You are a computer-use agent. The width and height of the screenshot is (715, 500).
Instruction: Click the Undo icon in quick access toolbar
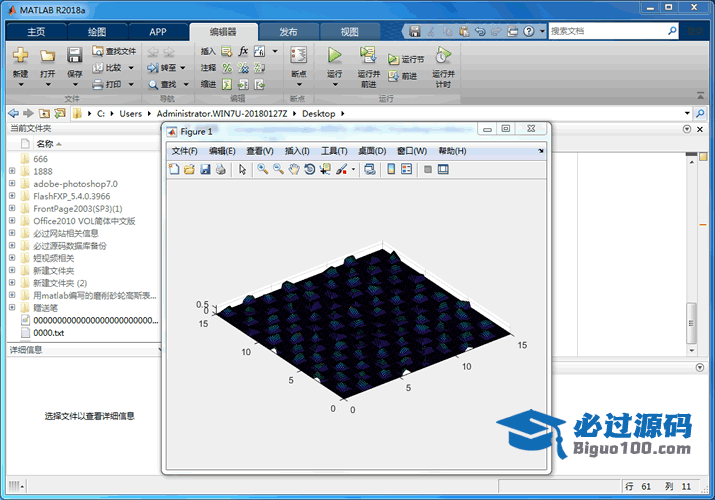click(x=480, y=31)
